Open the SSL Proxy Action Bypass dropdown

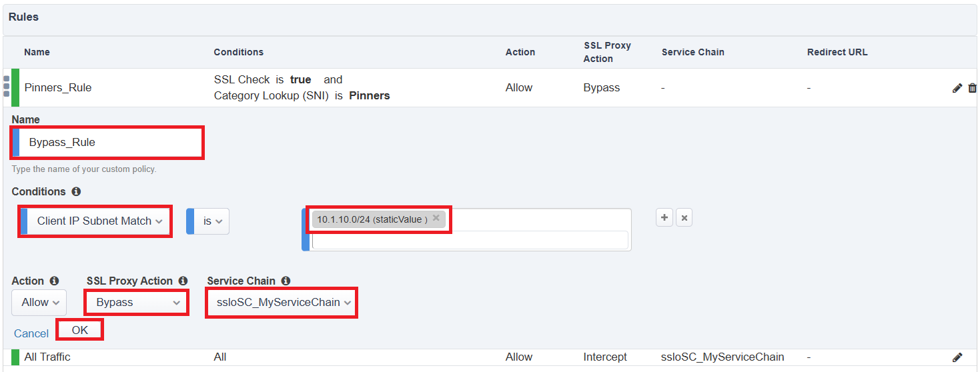point(136,303)
